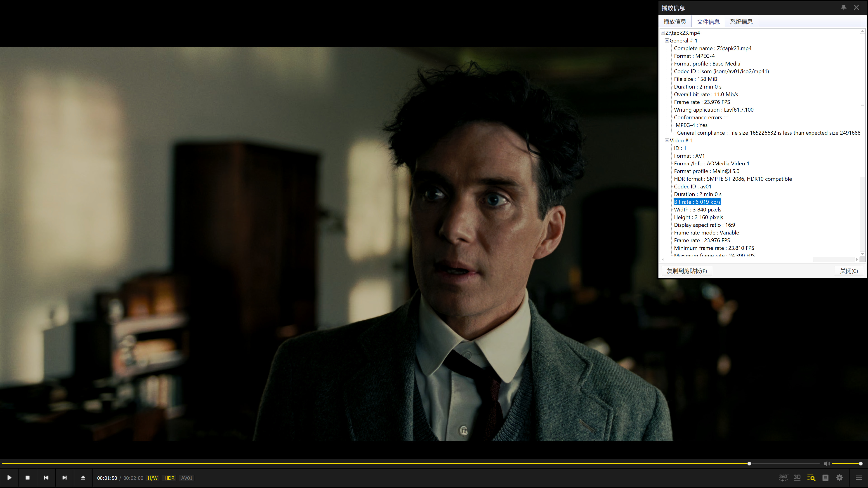868x488 pixels.
Task: Open the settings gear icon
Action: click(839, 478)
